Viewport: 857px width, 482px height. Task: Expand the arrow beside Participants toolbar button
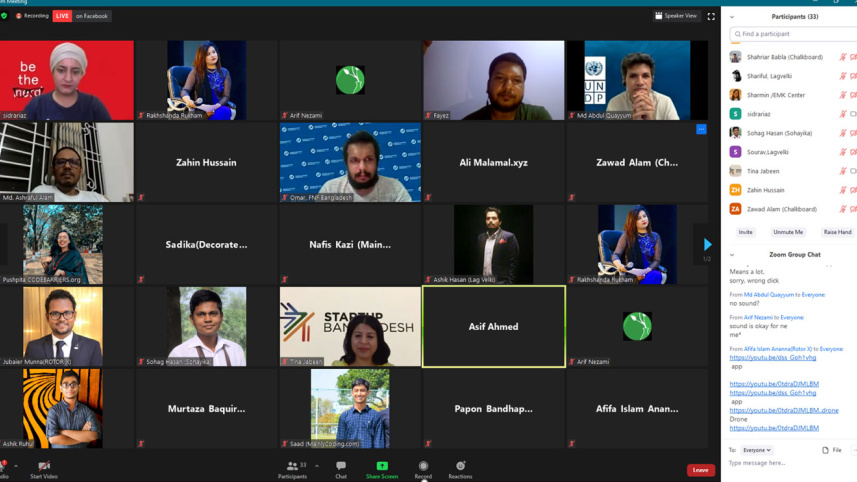[317, 466]
